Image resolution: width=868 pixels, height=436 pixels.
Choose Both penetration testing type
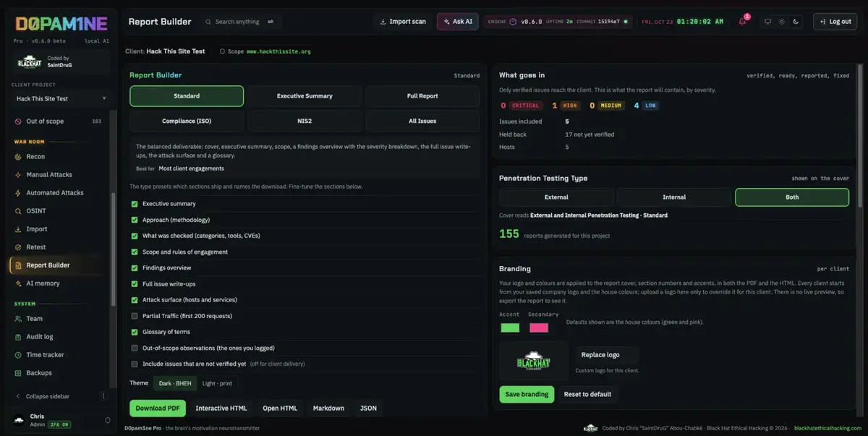[792, 197]
